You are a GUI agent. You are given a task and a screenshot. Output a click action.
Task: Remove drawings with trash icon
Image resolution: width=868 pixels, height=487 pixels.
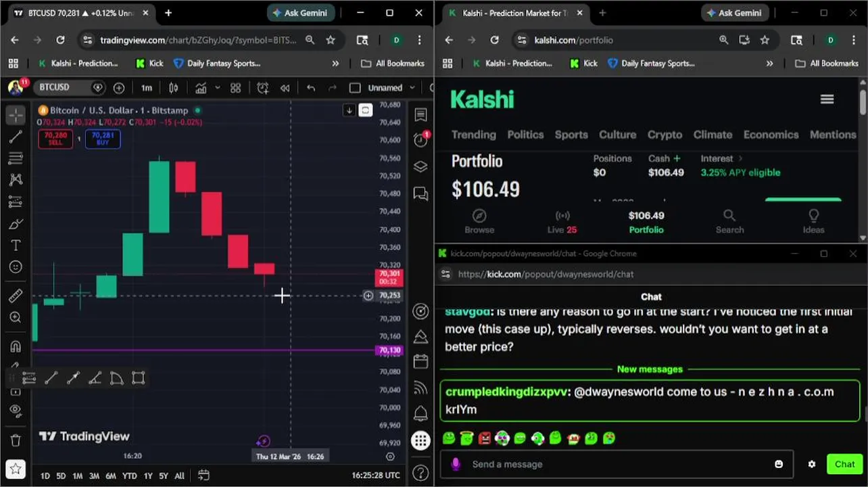click(x=16, y=440)
